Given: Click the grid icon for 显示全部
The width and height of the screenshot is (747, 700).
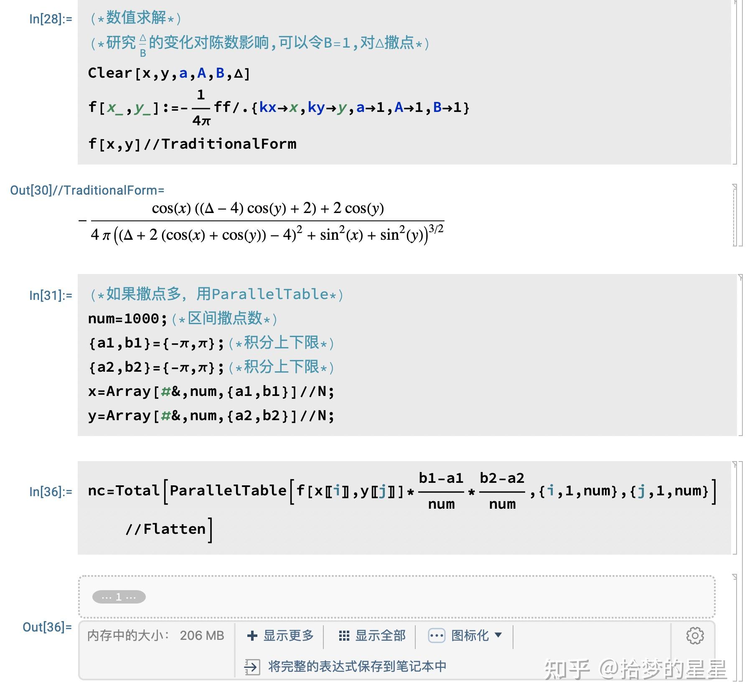Looking at the screenshot, I should pyautogui.click(x=344, y=636).
